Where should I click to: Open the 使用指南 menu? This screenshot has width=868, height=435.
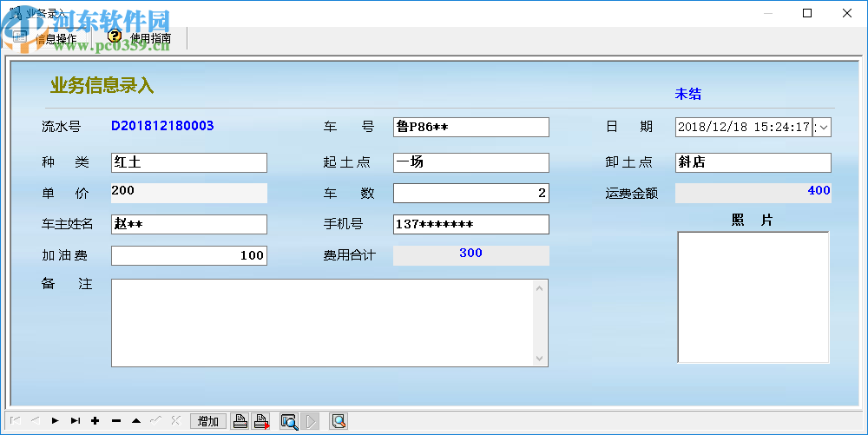141,37
